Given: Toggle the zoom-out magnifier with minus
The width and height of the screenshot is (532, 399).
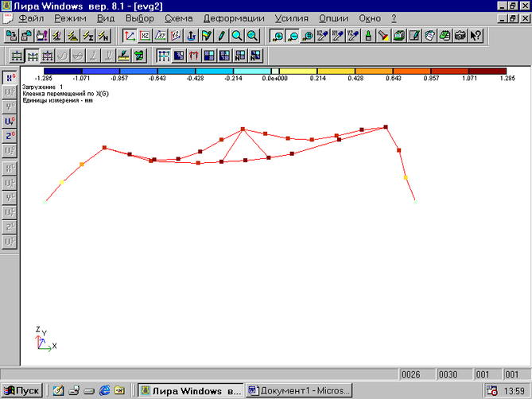Looking at the screenshot, I should pyautogui.click(x=293, y=36).
